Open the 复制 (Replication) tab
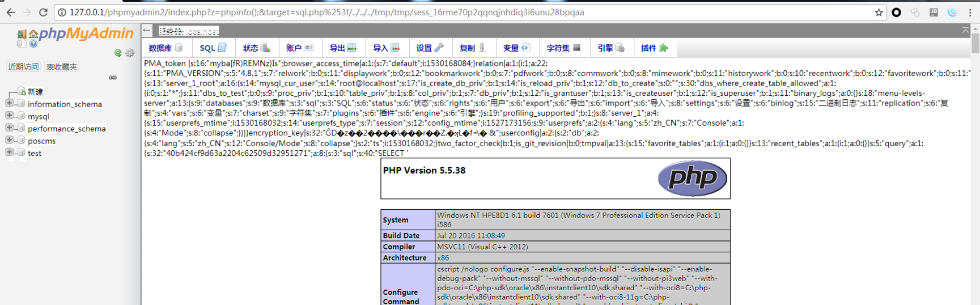Screen dimensions: 980x305 coord(473,48)
